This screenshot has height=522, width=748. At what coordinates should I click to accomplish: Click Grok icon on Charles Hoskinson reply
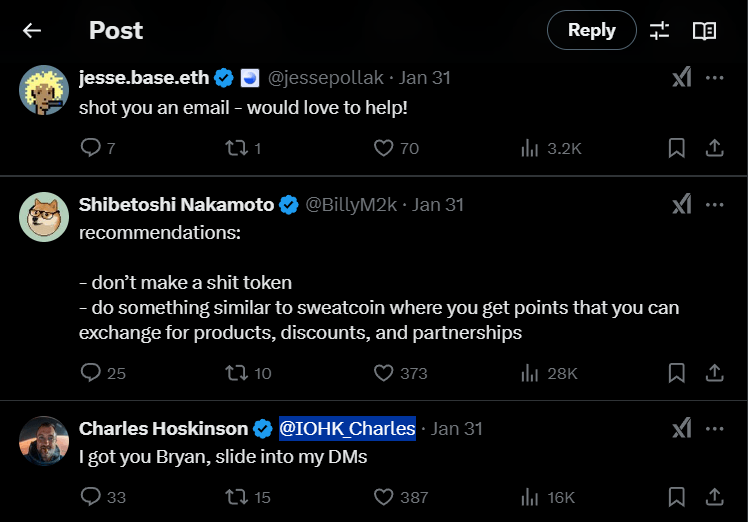[x=681, y=428]
